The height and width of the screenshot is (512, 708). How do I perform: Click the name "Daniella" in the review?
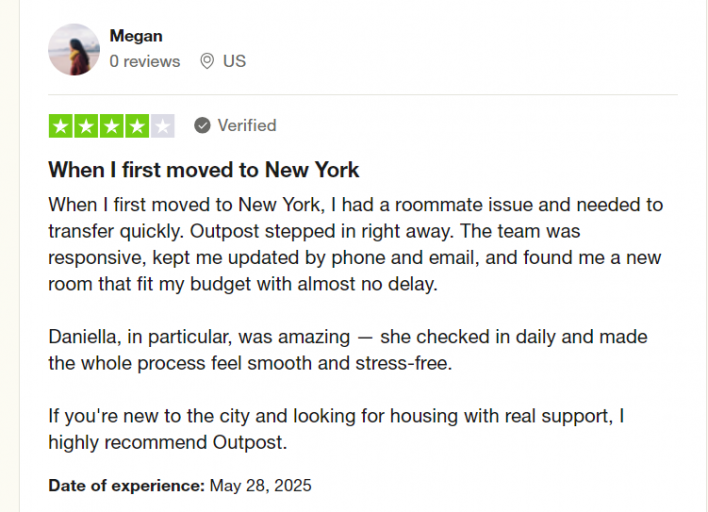tap(85, 336)
